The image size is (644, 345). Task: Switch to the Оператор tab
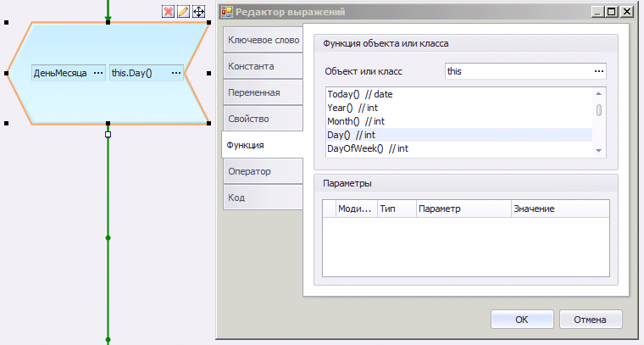tap(264, 171)
